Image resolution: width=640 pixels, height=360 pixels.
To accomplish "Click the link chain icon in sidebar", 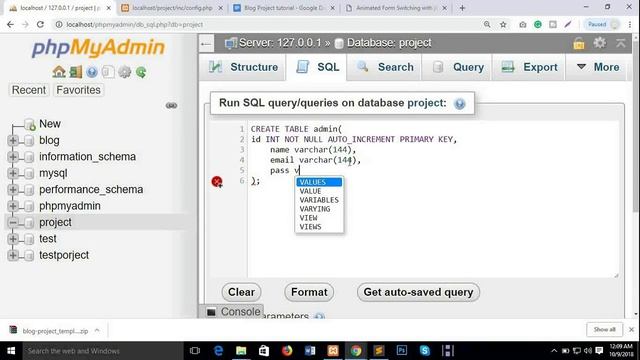I will click(171, 105).
